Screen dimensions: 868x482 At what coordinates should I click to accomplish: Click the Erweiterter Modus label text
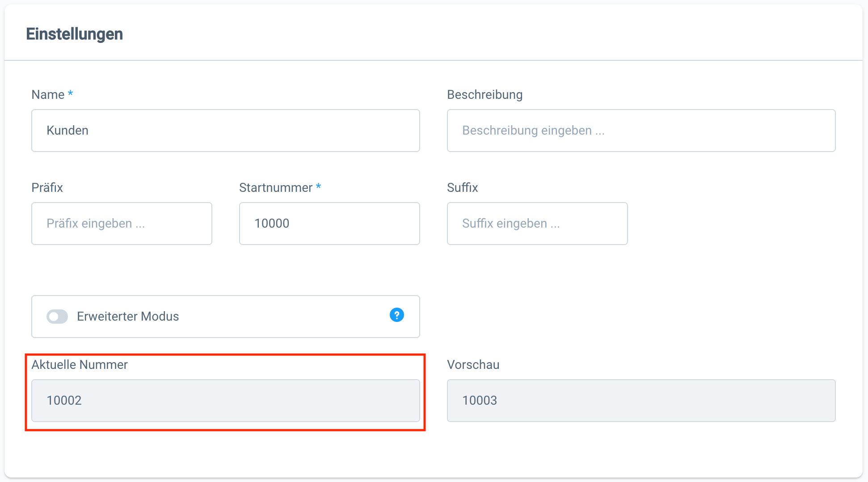128,317
